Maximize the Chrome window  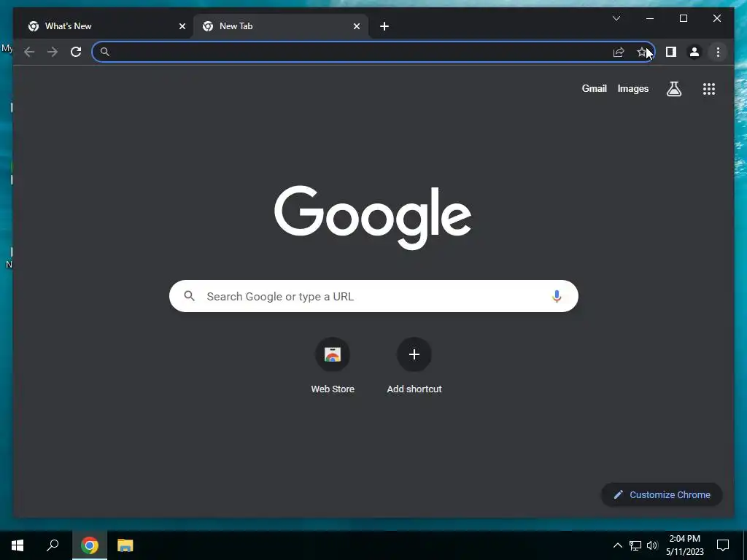point(683,18)
